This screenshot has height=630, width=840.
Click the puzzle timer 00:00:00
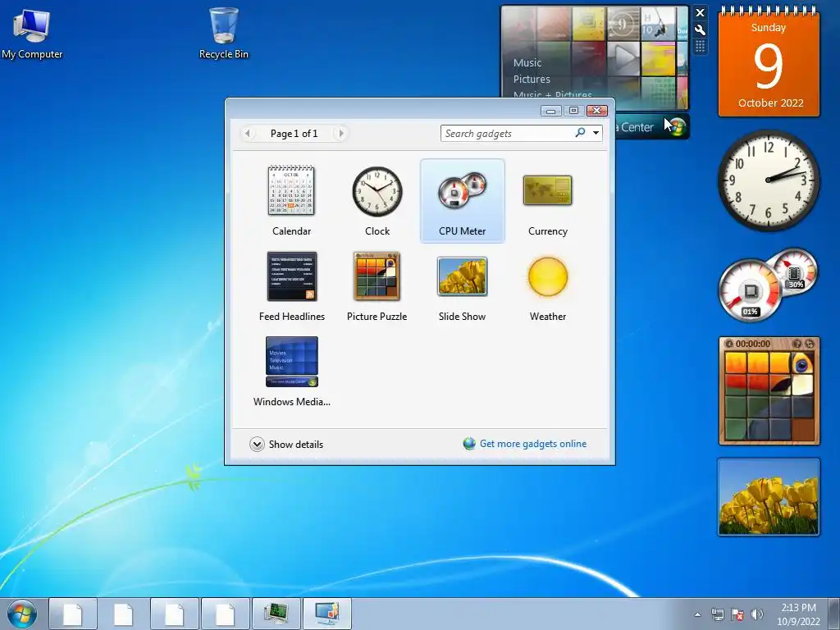tap(753, 344)
